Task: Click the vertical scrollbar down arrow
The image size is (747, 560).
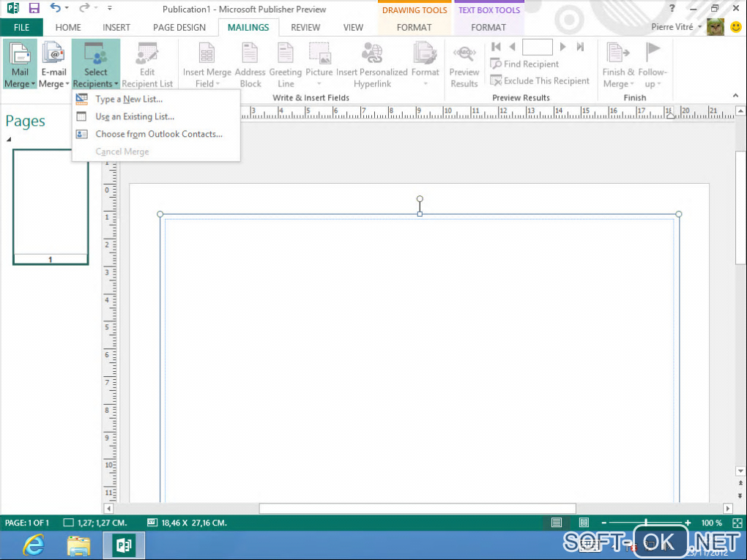Action: [740, 471]
